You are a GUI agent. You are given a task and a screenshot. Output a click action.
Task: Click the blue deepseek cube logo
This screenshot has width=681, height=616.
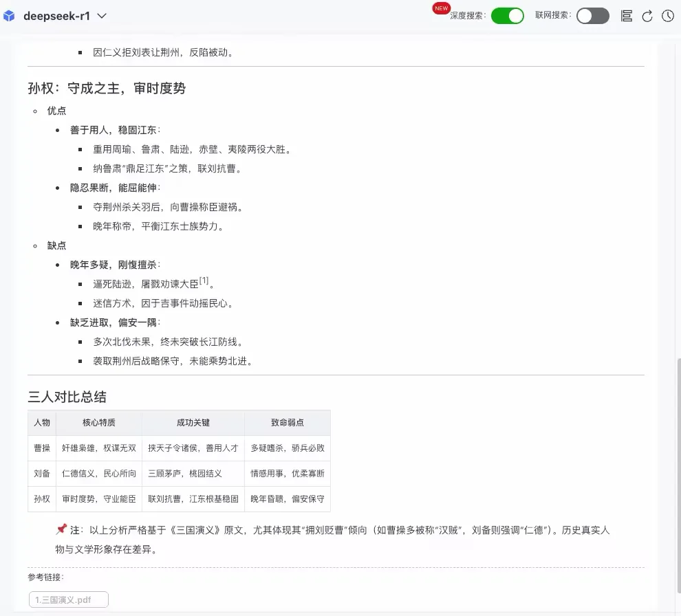coord(9,16)
